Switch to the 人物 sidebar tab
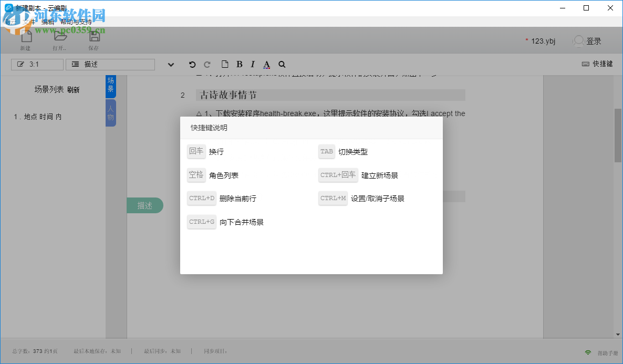The height and width of the screenshot is (364, 623). pyautogui.click(x=111, y=112)
